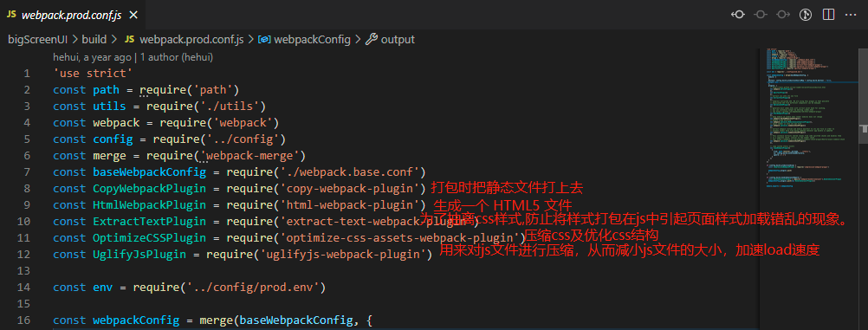
Task: Click line number 13 in the gutter
Action: click(x=23, y=271)
